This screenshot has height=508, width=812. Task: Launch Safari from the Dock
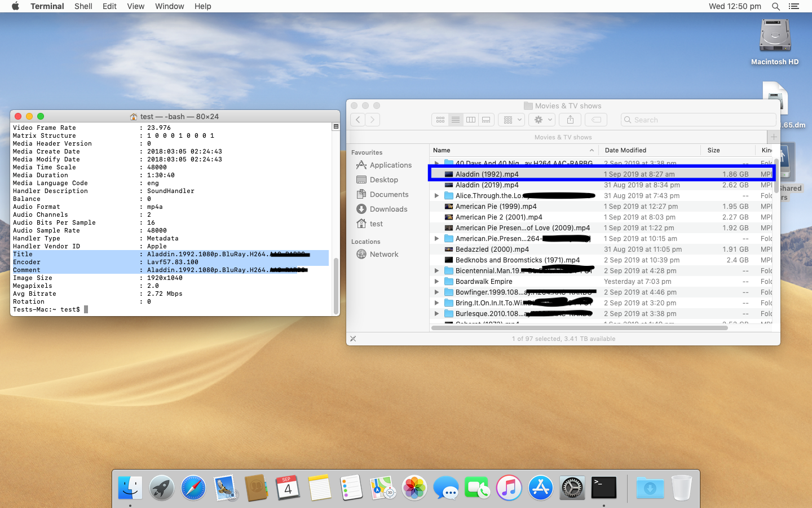[x=193, y=488]
